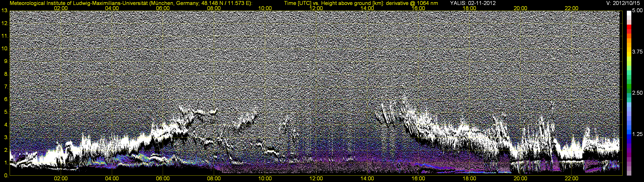Click the 5.00 color scale value
The height and width of the screenshot is (182, 644).
[637, 11]
